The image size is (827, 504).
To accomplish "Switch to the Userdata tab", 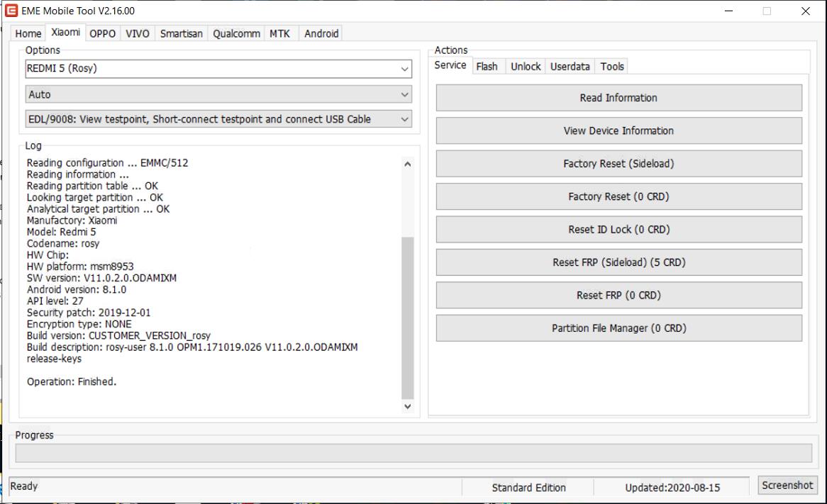I will tap(570, 66).
